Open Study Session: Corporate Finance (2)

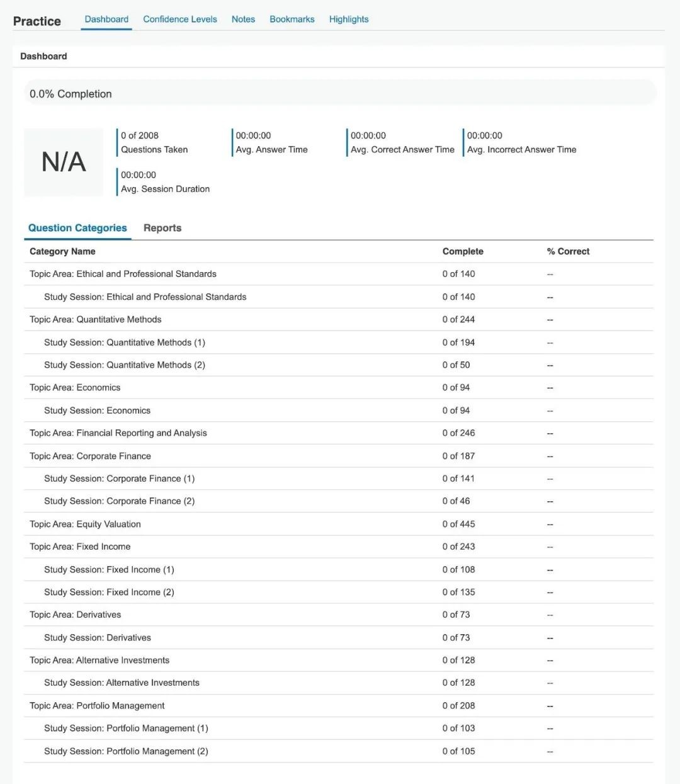pos(120,501)
